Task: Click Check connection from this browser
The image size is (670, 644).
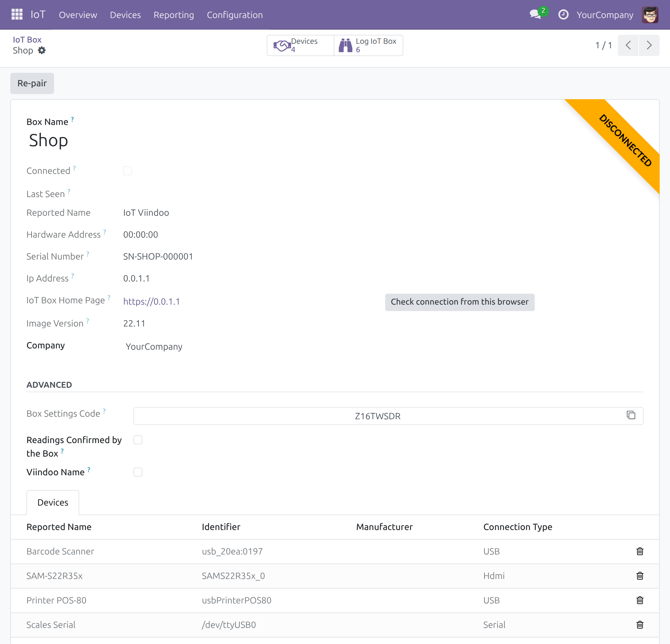Action: [x=459, y=302]
